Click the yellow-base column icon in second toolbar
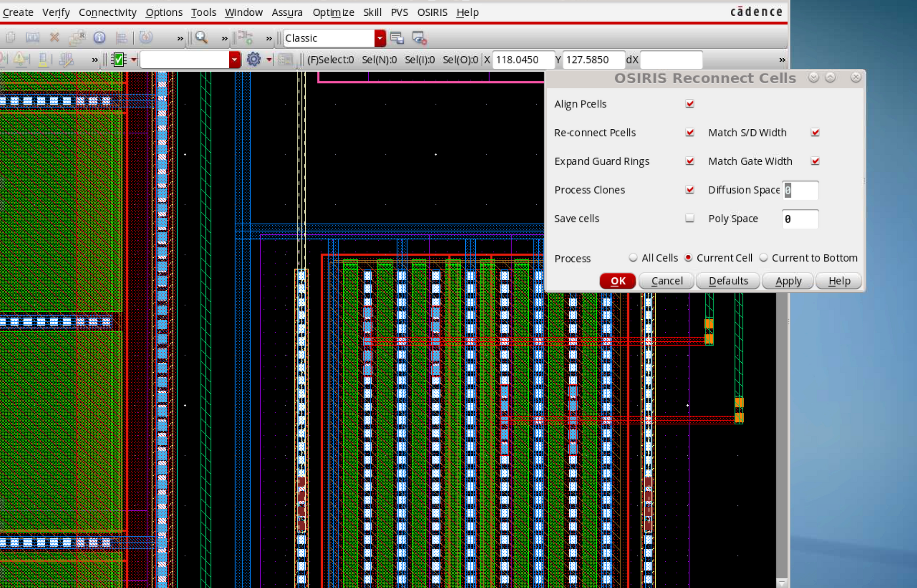 click(x=43, y=59)
